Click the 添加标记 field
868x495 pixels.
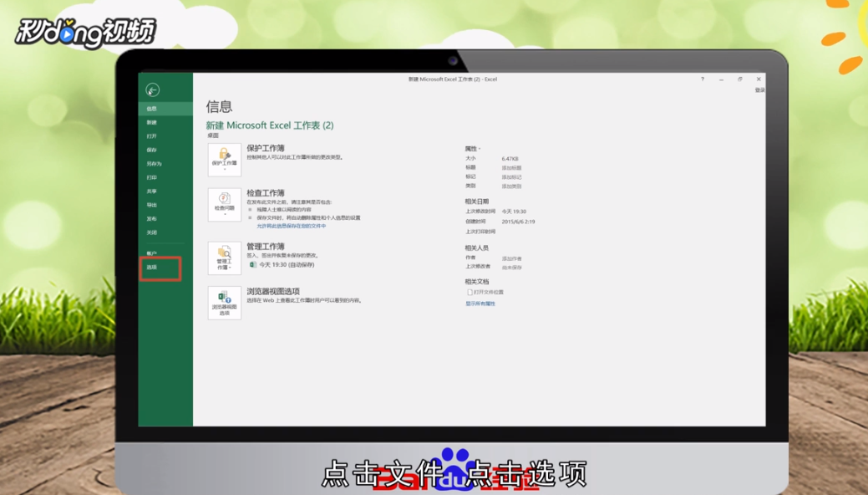[511, 177]
